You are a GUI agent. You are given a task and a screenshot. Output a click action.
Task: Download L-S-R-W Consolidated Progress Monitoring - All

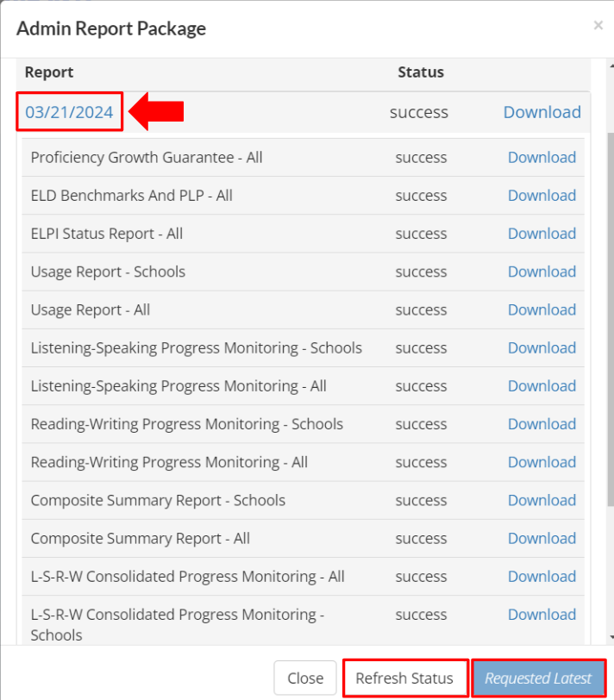click(x=542, y=577)
